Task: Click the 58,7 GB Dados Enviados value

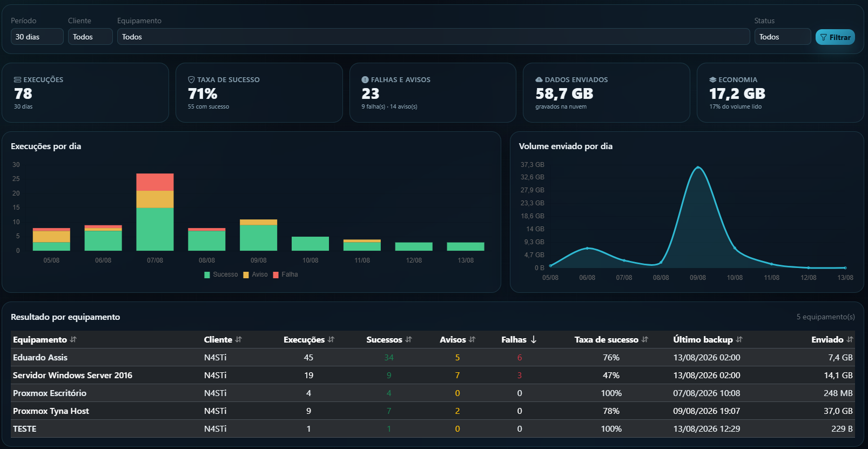Action: click(x=564, y=93)
